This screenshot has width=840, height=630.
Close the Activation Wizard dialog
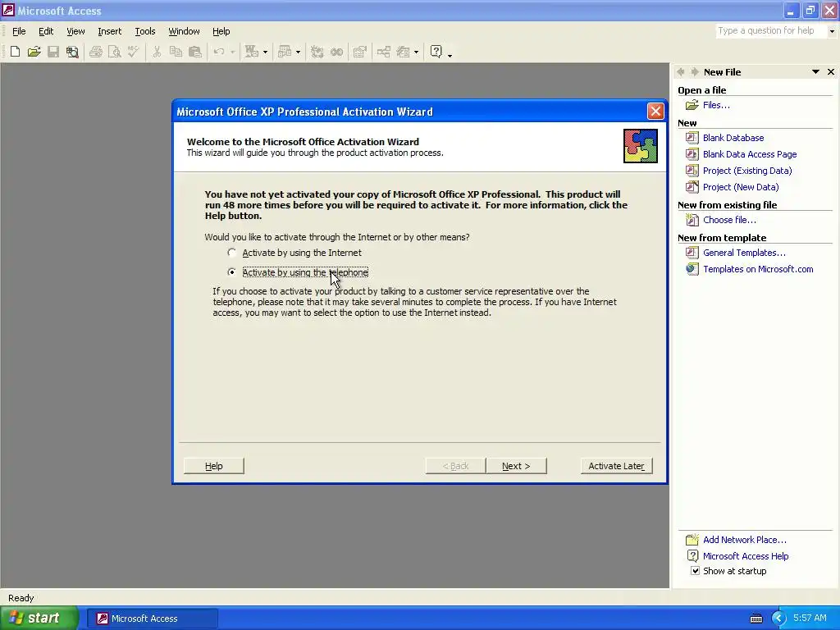pyautogui.click(x=655, y=112)
